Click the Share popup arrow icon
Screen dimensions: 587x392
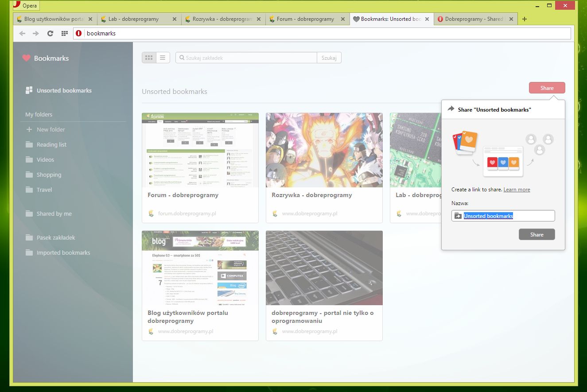pos(451,109)
